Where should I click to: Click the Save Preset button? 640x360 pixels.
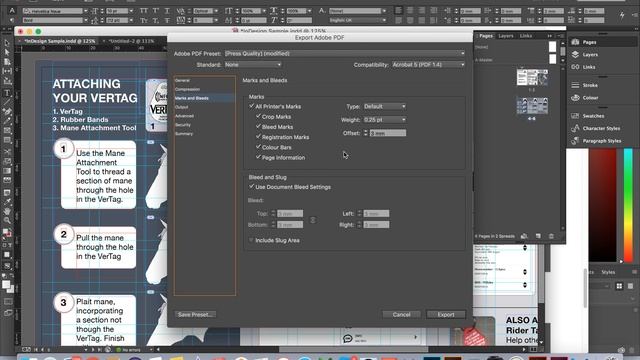coord(195,315)
